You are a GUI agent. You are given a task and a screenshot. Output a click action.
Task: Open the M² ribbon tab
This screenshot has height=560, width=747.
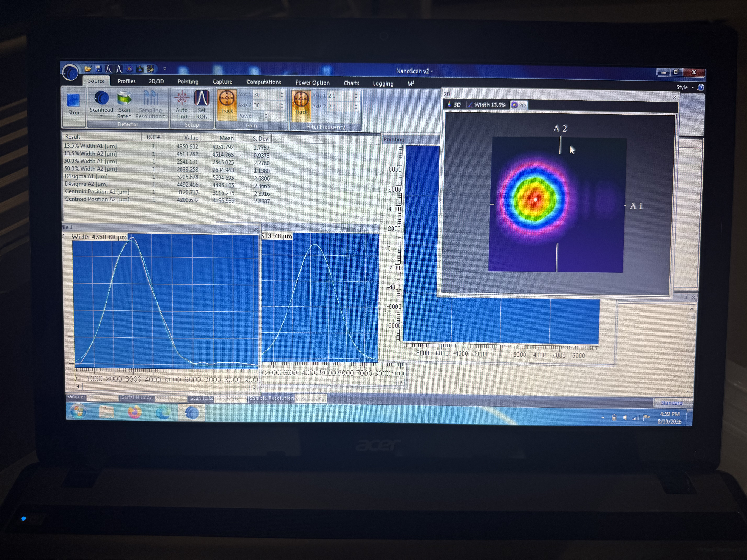point(411,84)
